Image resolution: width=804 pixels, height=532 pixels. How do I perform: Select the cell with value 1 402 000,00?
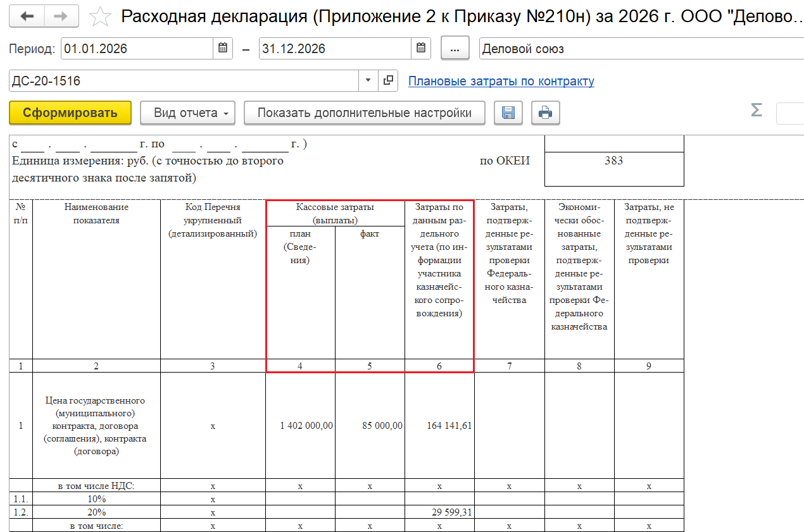tap(301, 426)
